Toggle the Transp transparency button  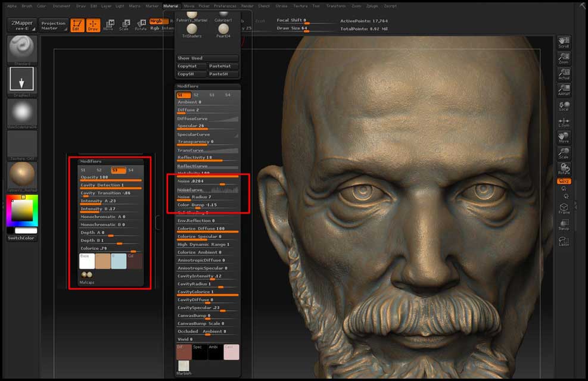point(564,224)
